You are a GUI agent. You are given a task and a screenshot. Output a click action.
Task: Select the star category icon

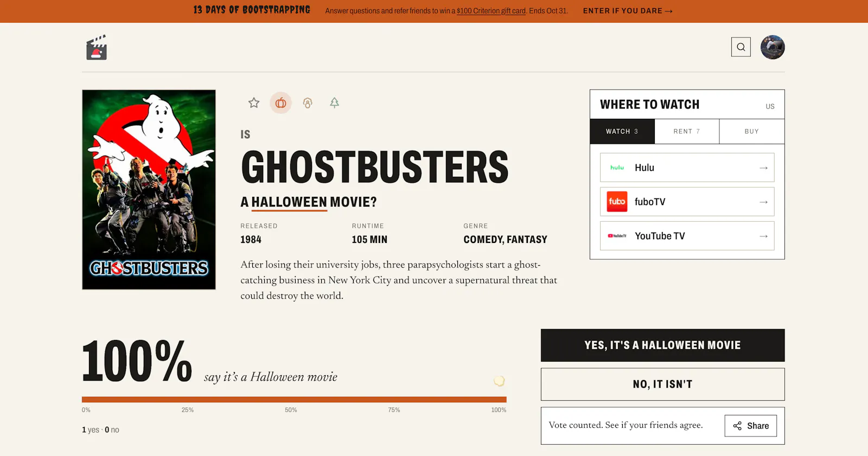click(x=254, y=102)
